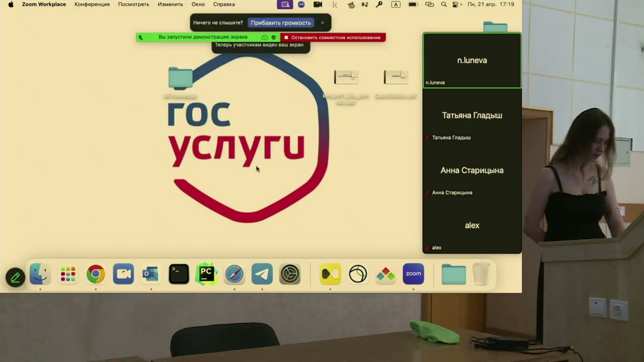644x362 pixels.
Task: Click the camera icon in the menu bar
Action: [318, 5]
